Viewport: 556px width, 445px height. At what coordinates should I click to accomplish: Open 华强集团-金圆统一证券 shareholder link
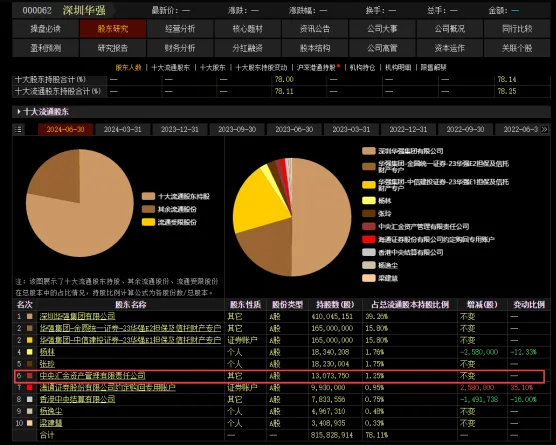[130, 328]
